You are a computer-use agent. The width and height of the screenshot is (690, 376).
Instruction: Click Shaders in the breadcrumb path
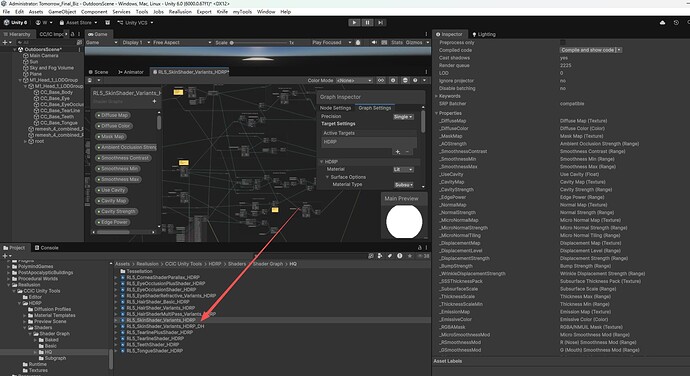click(237, 264)
